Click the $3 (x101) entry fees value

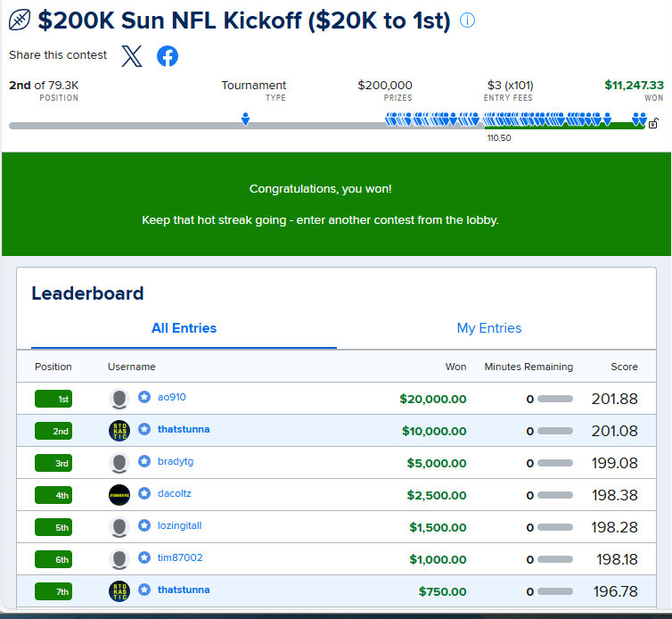pos(510,86)
